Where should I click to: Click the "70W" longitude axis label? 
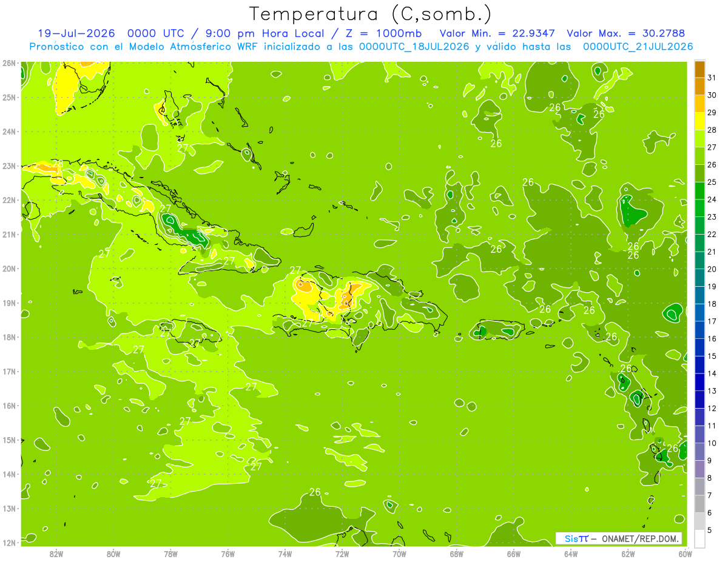(x=399, y=554)
